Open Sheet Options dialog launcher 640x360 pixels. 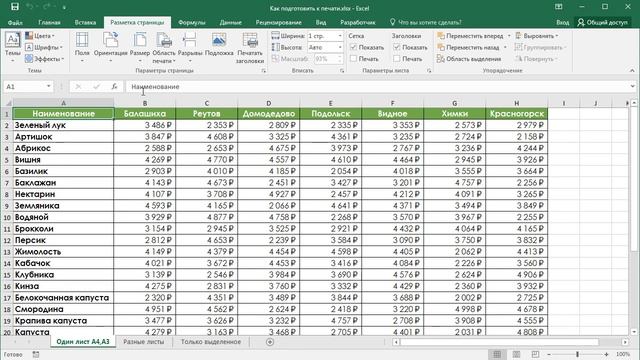coord(429,71)
